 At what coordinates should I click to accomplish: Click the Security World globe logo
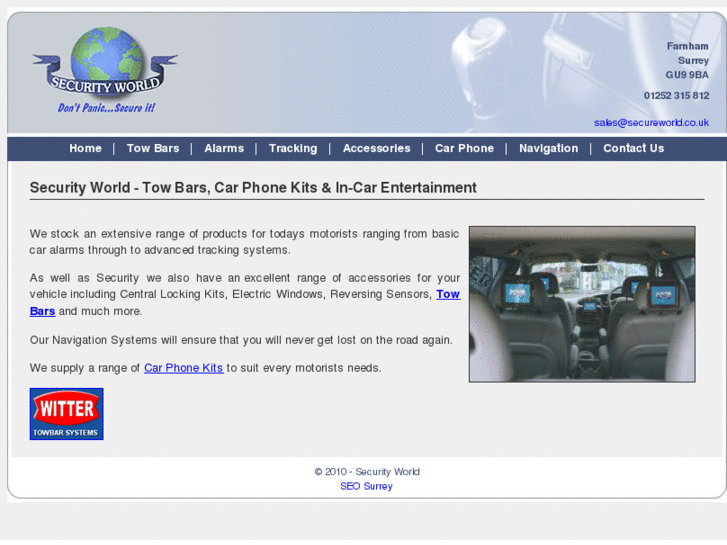(x=105, y=63)
